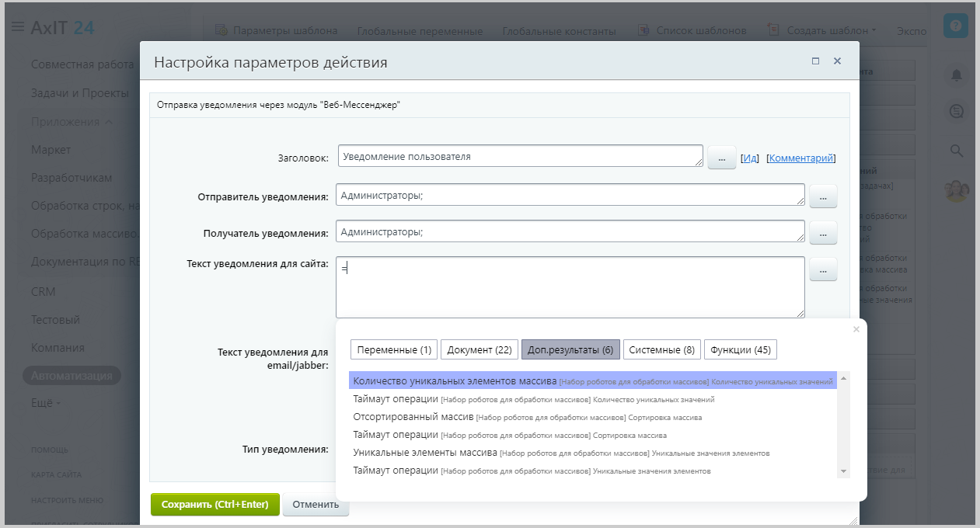The width and height of the screenshot is (980, 528).
Task: Open the chat messages icon in right sidebar
Action: point(956,112)
